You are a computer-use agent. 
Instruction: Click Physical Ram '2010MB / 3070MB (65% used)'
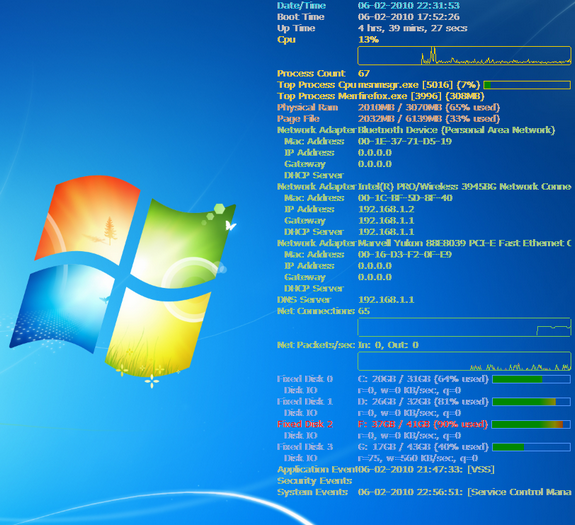tap(429, 107)
